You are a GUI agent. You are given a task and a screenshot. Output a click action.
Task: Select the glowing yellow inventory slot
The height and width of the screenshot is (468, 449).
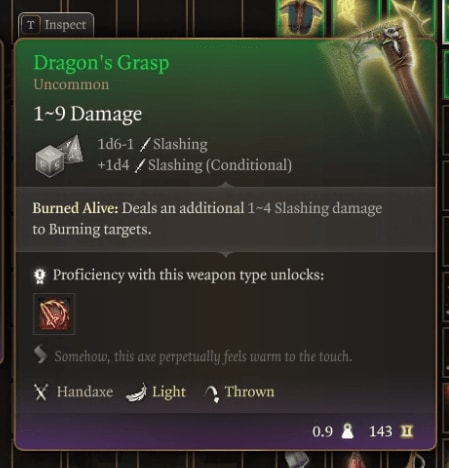click(356, 17)
